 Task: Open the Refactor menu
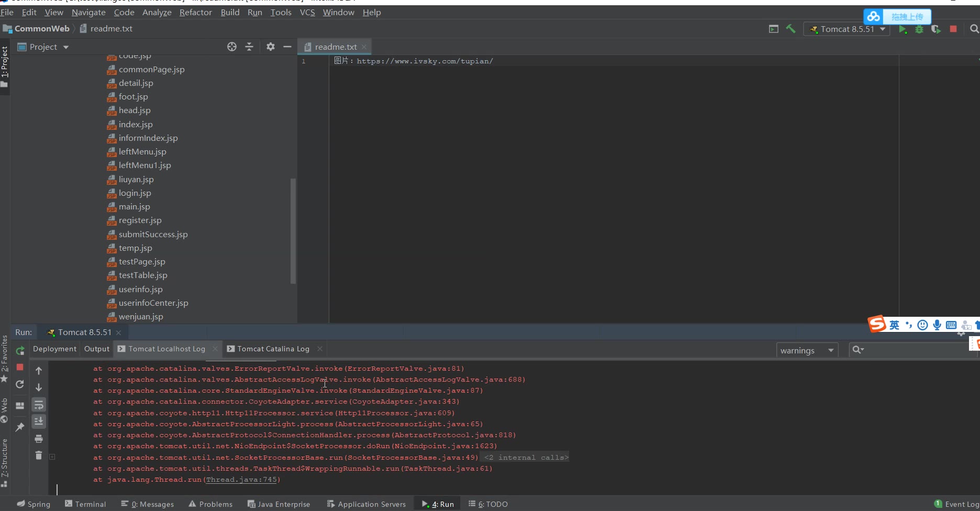[195, 12]
